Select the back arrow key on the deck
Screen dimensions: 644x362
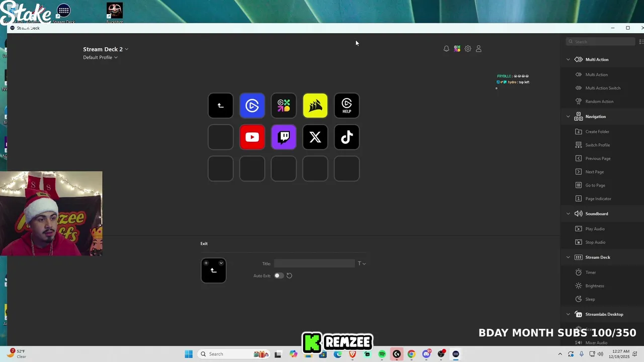[220, 106]
